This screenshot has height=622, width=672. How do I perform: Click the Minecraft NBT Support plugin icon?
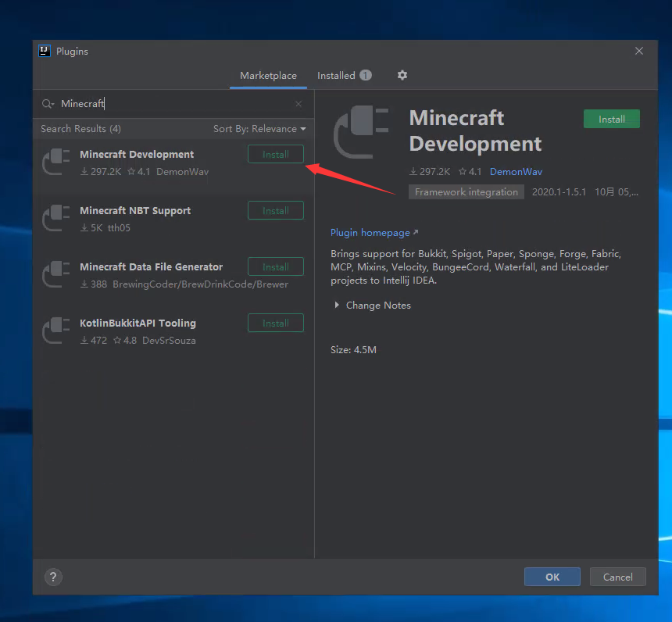click(x=56, y=218)
